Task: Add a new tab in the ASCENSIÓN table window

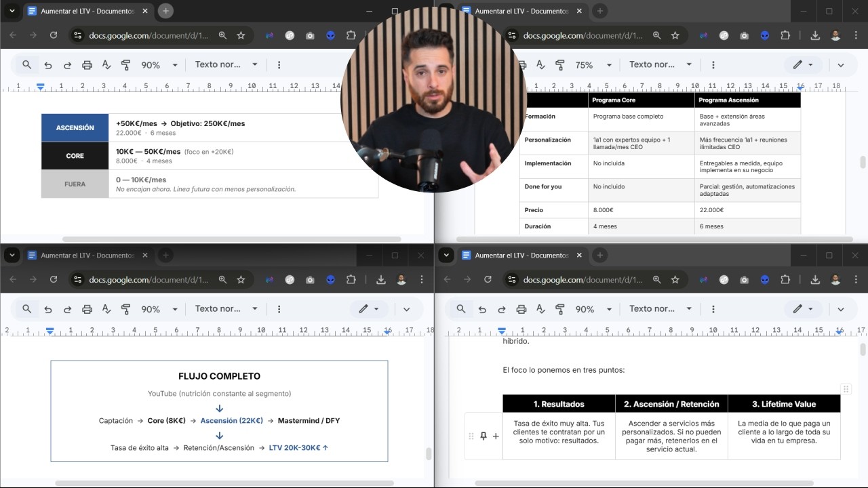Action: click(x=165, y=11)
